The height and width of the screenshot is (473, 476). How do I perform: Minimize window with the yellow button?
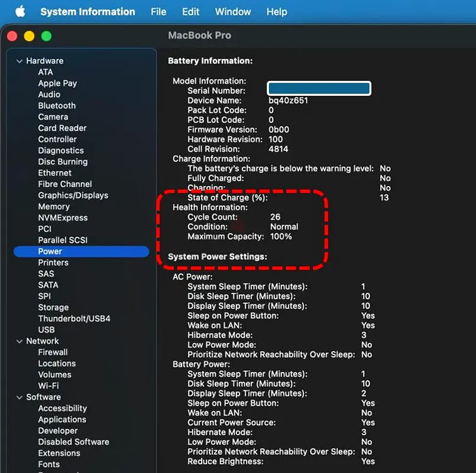(x=29, y=36)
